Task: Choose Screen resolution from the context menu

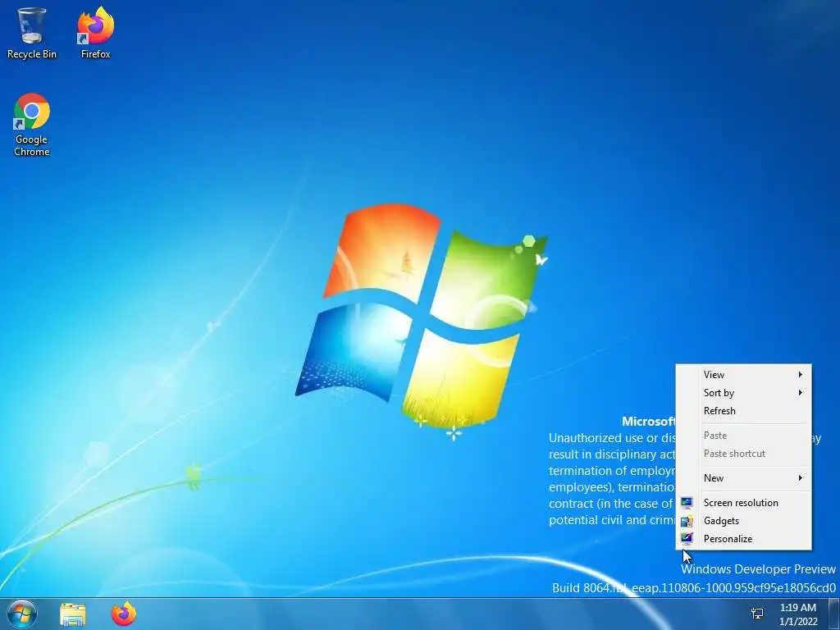Action: (x=743, y=503)
